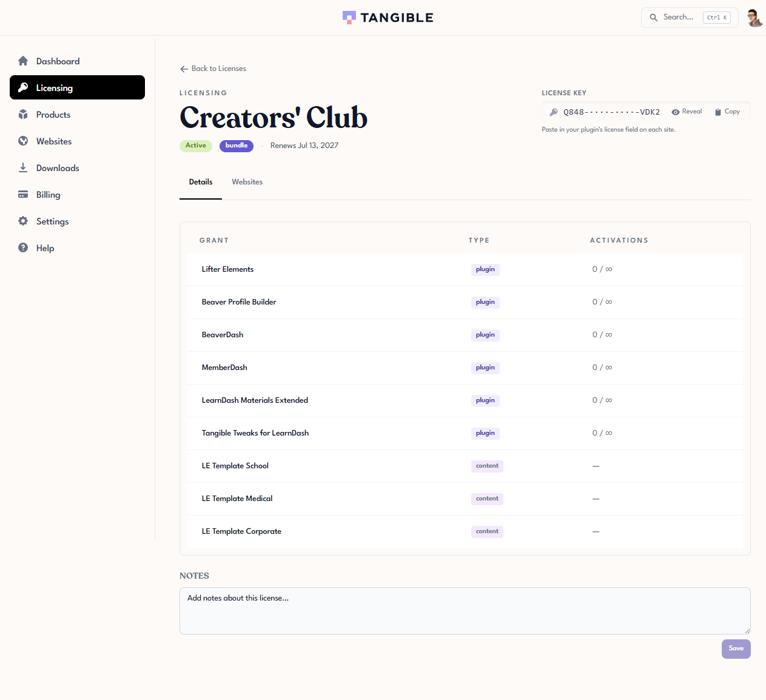Select the Lifter Elements row

click(x=465, y=269)
